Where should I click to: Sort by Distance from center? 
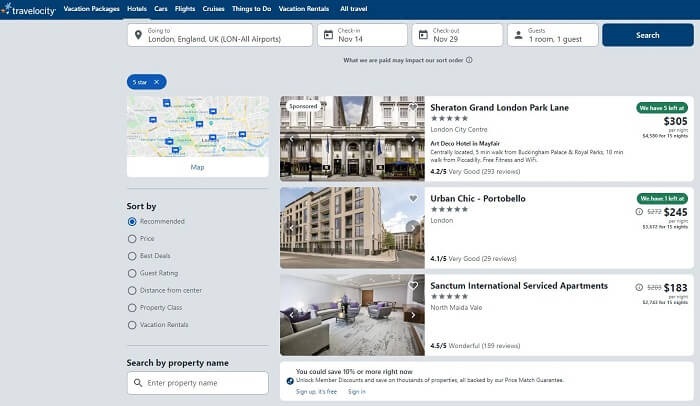(132, 291)
